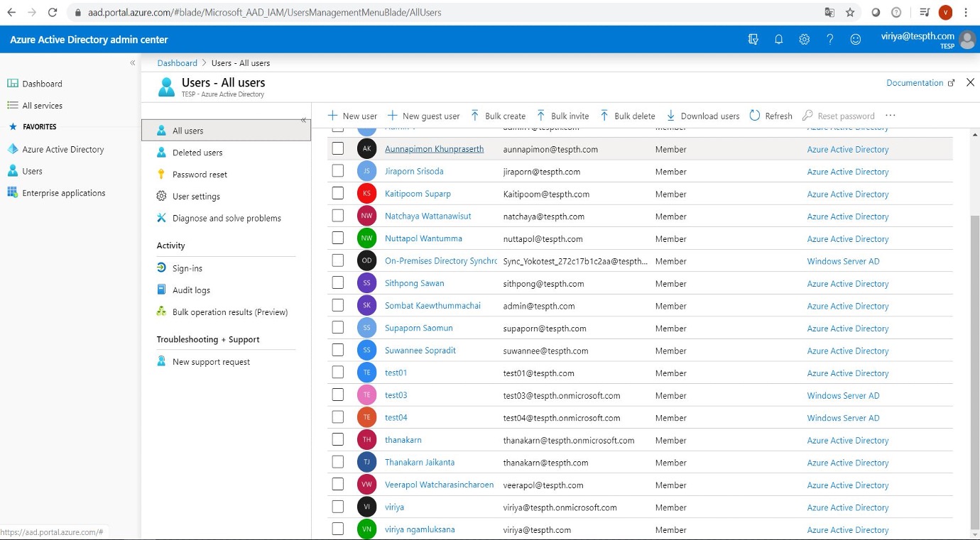The image size is (980, 540).
Task: Open the toolbar more options ellipsis
Action: [x=891, y=116]
